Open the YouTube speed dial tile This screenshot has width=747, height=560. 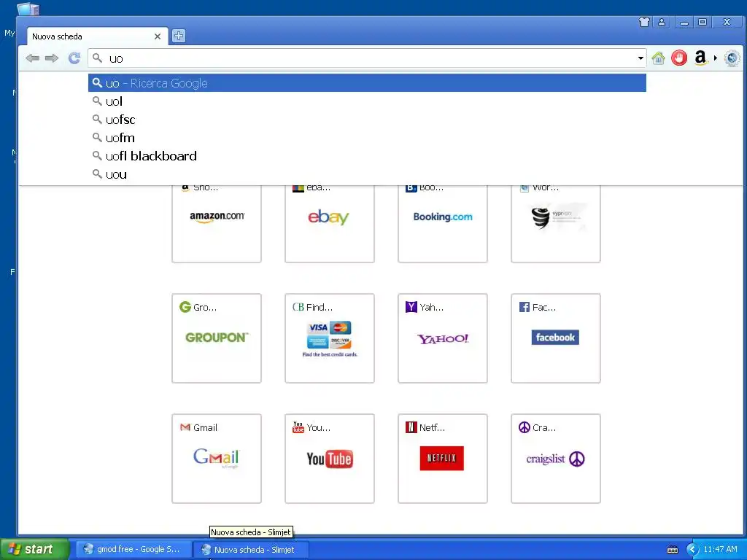[x=330, y=459]
